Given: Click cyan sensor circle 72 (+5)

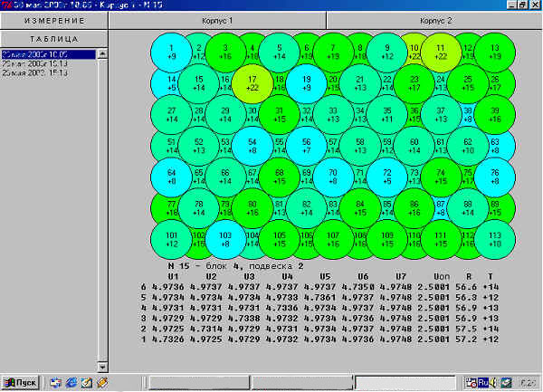Looking at the screenshot, I should click(387, 177).
